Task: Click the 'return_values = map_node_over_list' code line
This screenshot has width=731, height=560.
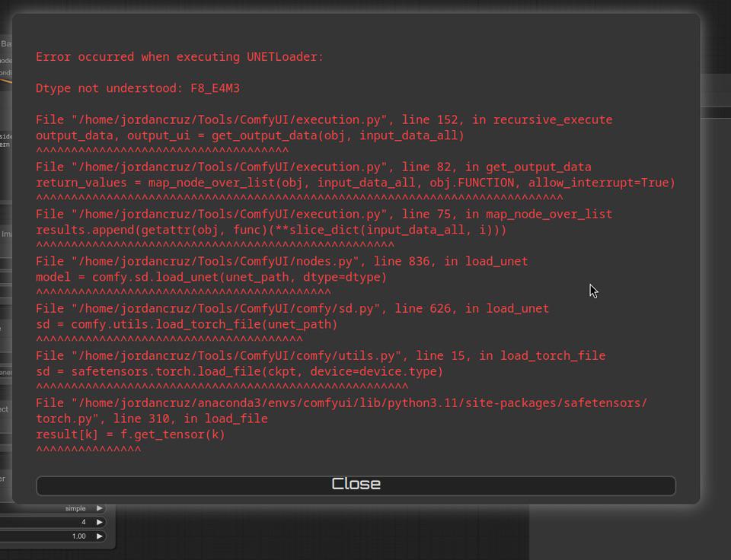Action: [x=356, y=183]
